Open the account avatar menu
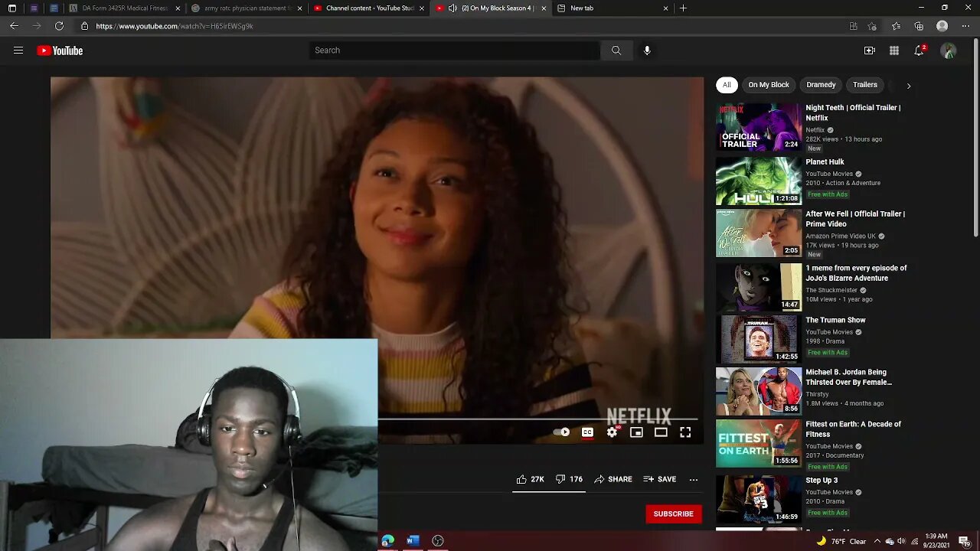Viewport: 980px width, 551px height. point(949,51)
